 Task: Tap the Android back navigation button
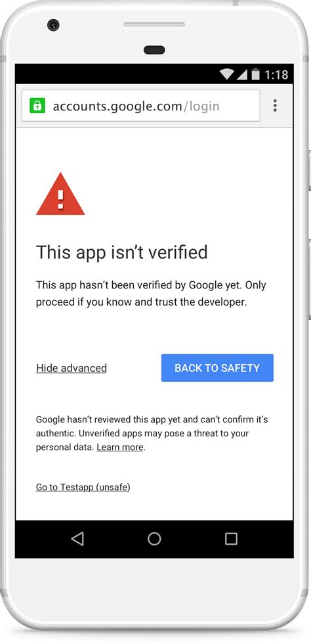(77, 538)
